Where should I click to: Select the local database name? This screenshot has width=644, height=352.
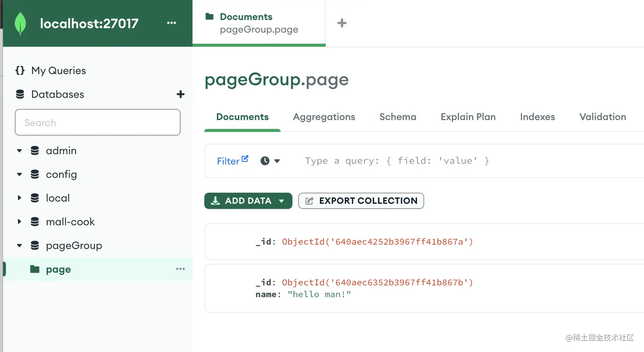tap(58, 198)
